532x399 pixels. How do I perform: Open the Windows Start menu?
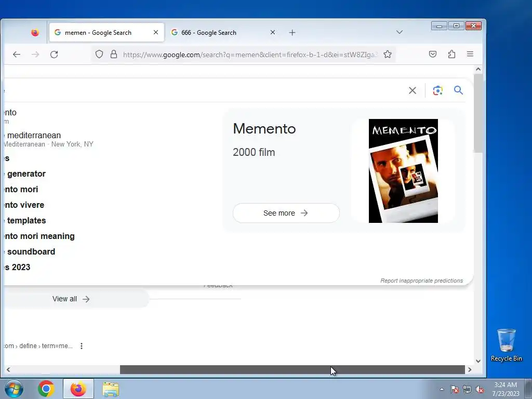[x=14, y=389]
